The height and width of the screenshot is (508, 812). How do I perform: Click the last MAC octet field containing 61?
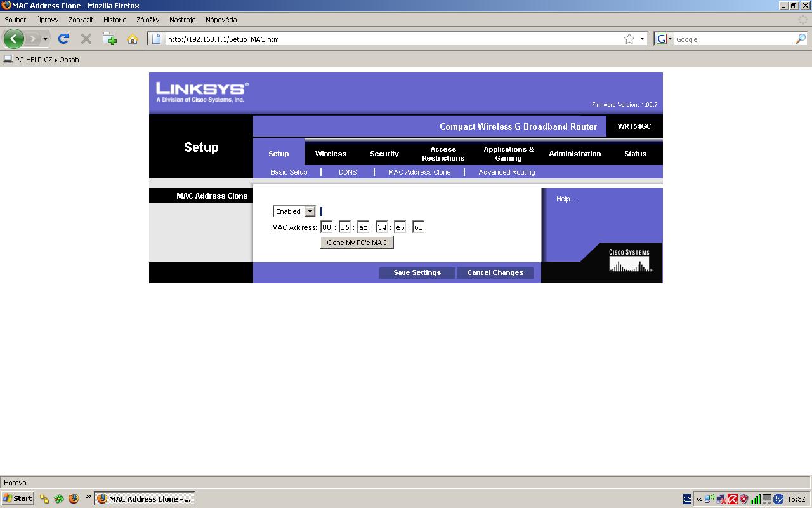click(x=418, y=227)
